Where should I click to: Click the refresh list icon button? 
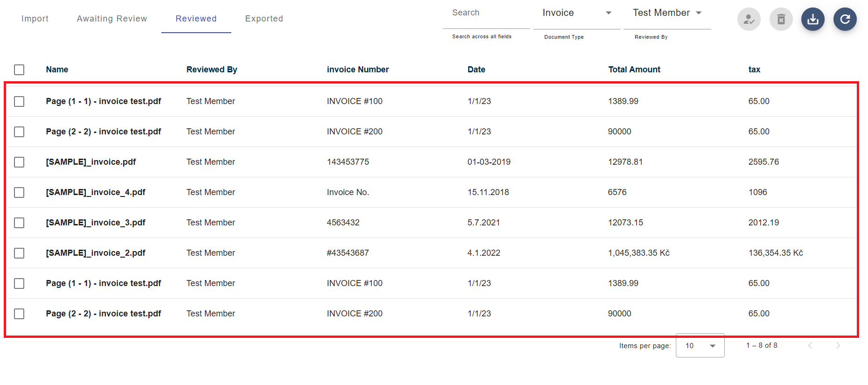[845, 20]
